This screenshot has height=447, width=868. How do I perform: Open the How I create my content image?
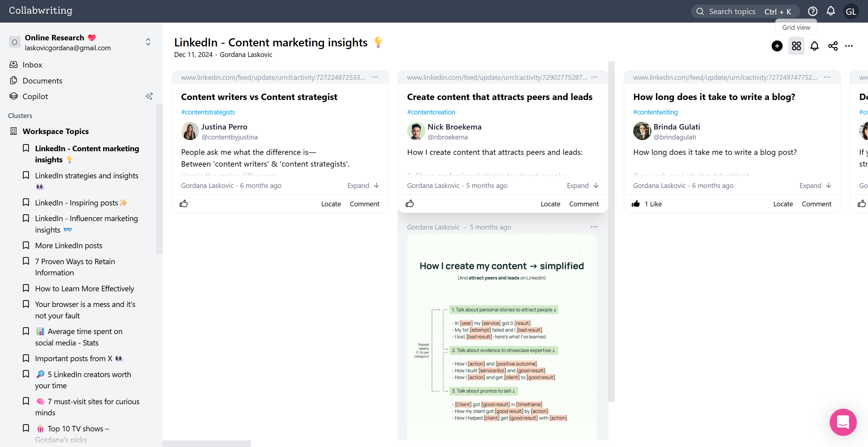(x=502, y=337)
